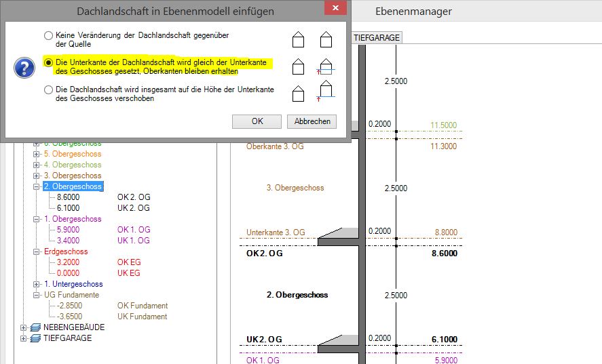Expand the NEBENGEBÄUDE tree node

[x=25, y=327]
